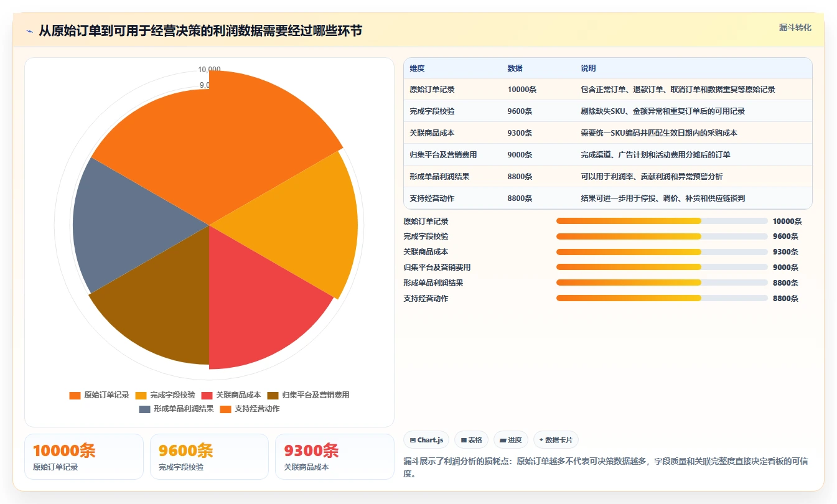Click the 形成单品利润结果 progress bar
The image size is (837, 504).
pos(662,283)
